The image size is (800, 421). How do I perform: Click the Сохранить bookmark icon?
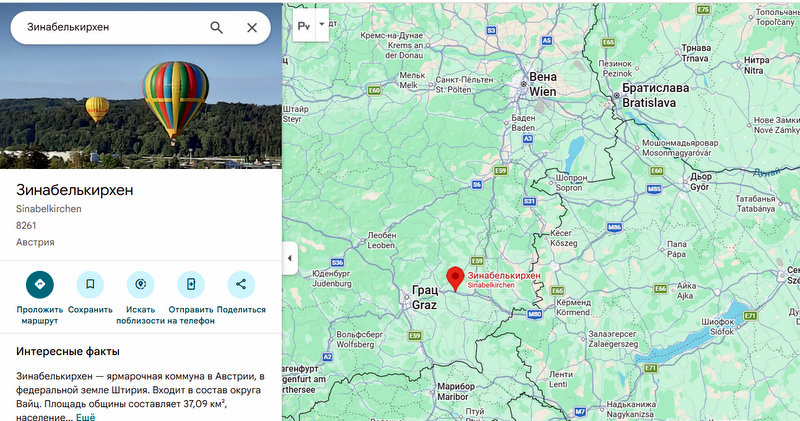click(x=90, y=284)
